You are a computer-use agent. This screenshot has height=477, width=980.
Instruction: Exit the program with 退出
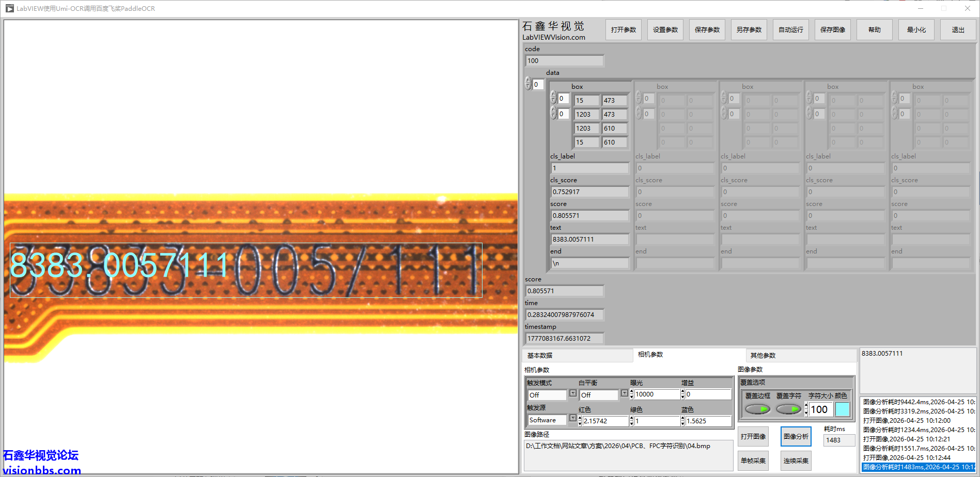(958, 29)
